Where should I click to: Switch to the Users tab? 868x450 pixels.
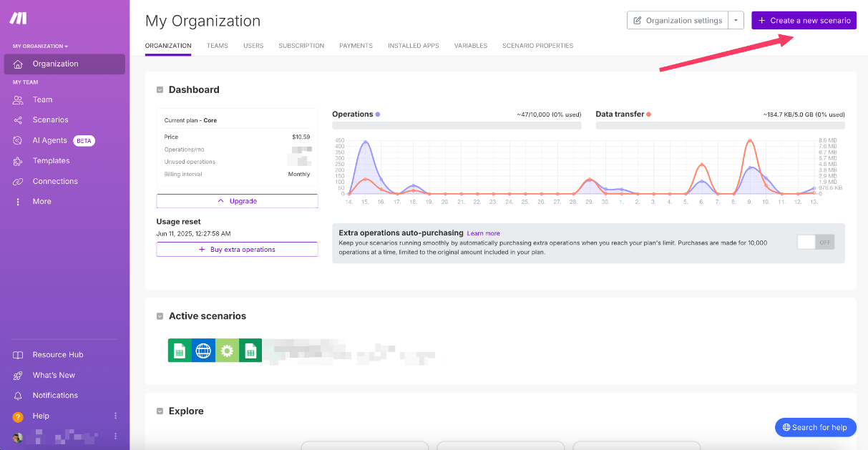[x=253, y=46]
